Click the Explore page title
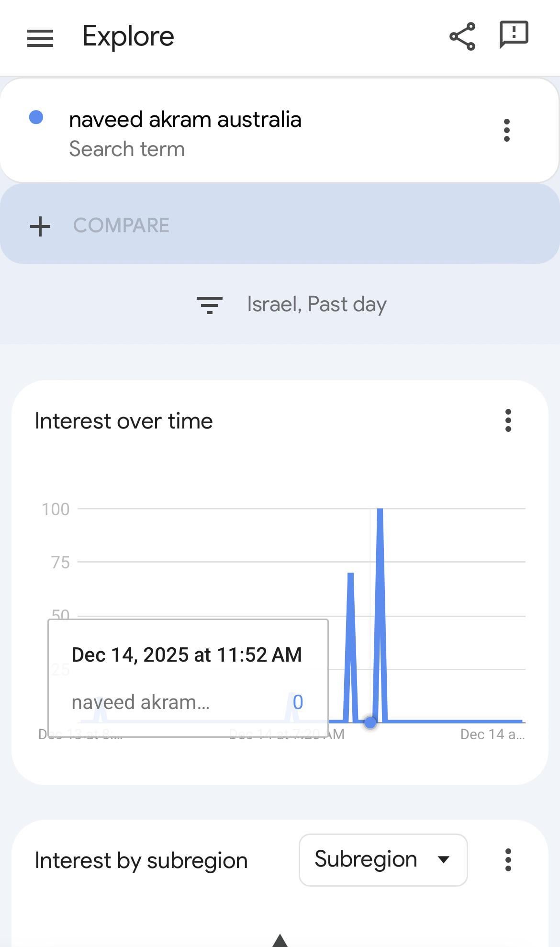The image size is (560, 947). click(128, 36)
